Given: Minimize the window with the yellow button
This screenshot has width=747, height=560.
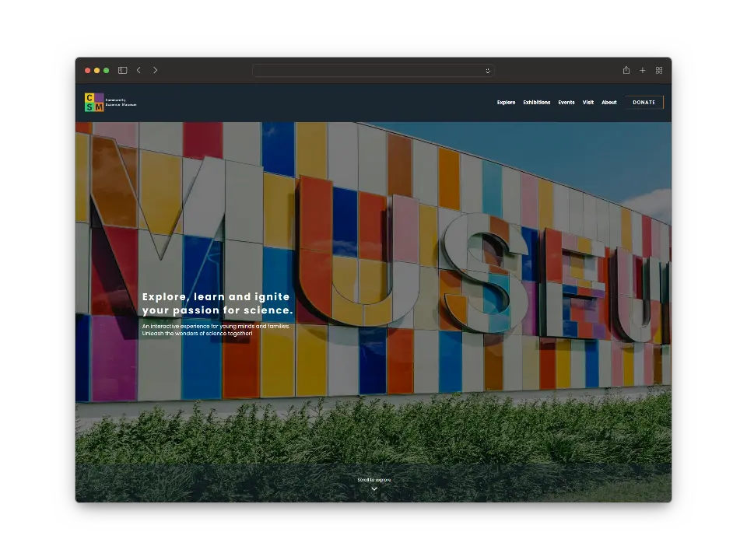Looking at the screenshot, I should [96, 71].
